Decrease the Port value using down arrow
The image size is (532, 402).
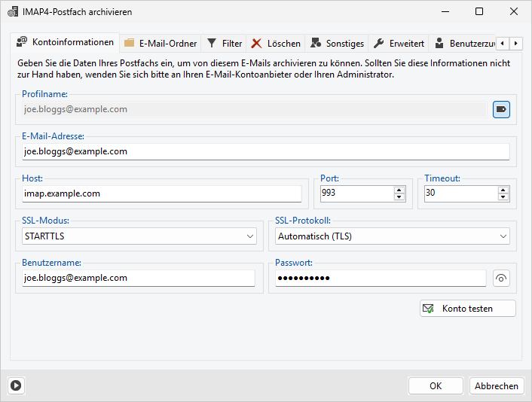(399, 197)
